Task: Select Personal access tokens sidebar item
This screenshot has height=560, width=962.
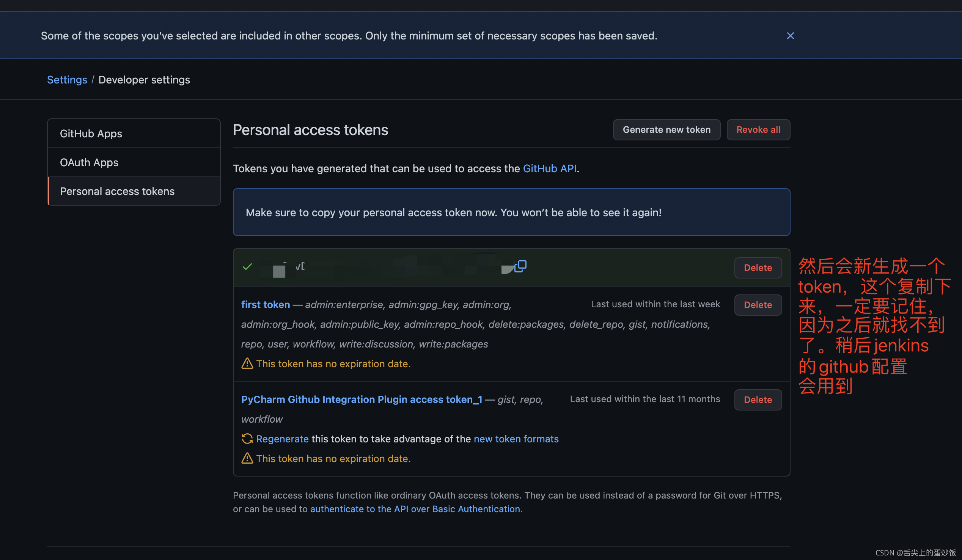Action: pos(117,191)
